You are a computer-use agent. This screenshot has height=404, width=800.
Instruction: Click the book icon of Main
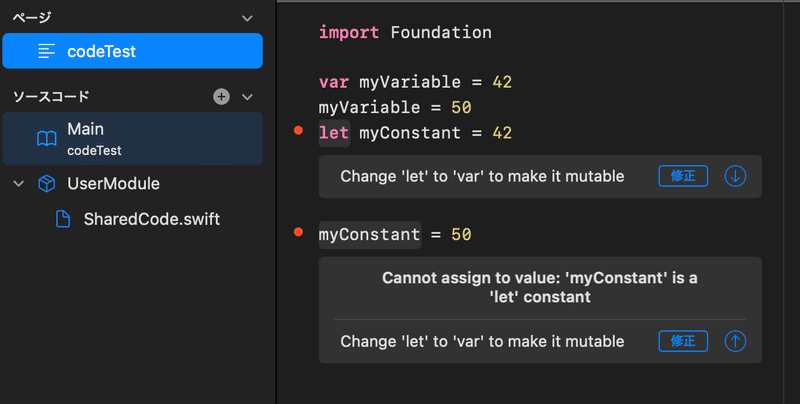[x=46, y=139]
